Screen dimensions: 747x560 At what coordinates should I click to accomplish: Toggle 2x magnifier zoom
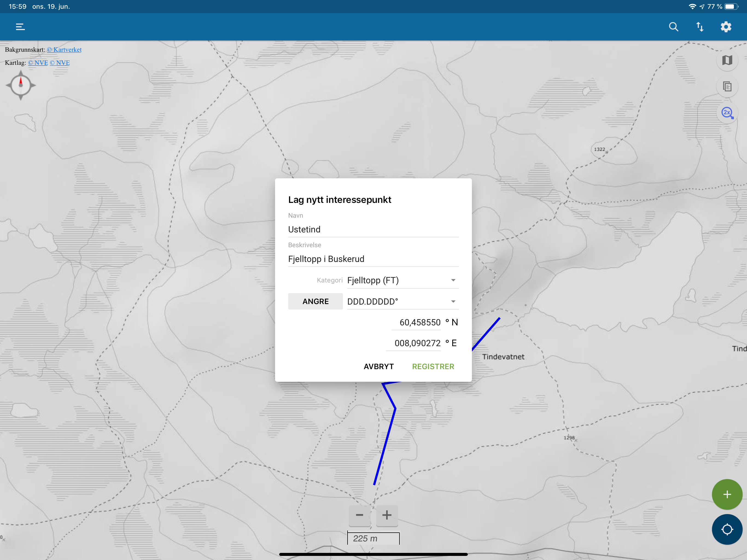[x=727, y=113]
